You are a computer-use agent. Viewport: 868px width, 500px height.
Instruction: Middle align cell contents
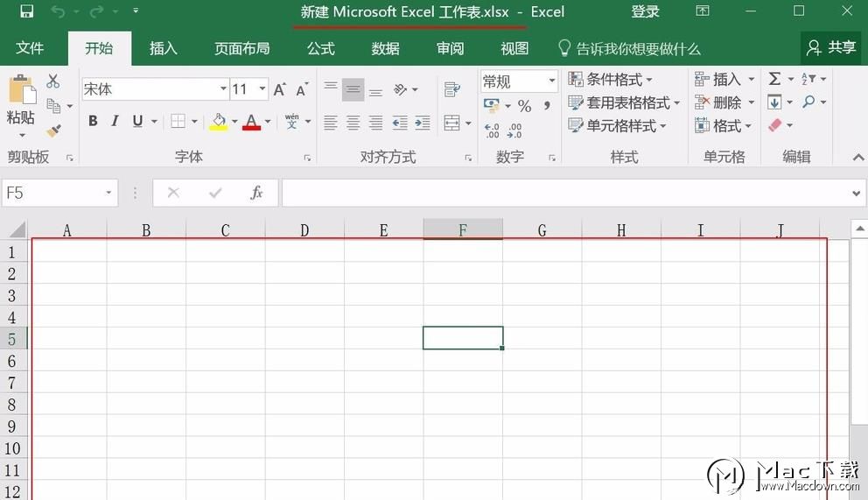pyautogui.click(x=353, y=89)
